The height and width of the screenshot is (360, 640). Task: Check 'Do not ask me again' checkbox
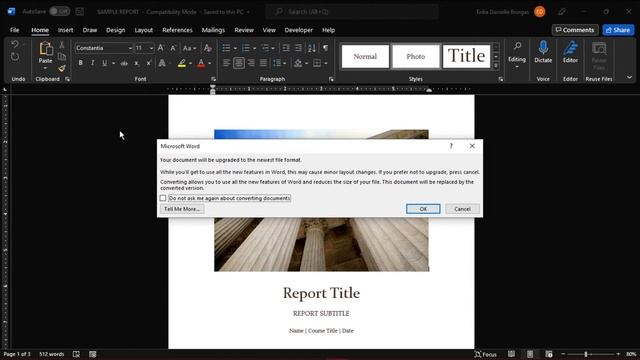pos(163,198)
